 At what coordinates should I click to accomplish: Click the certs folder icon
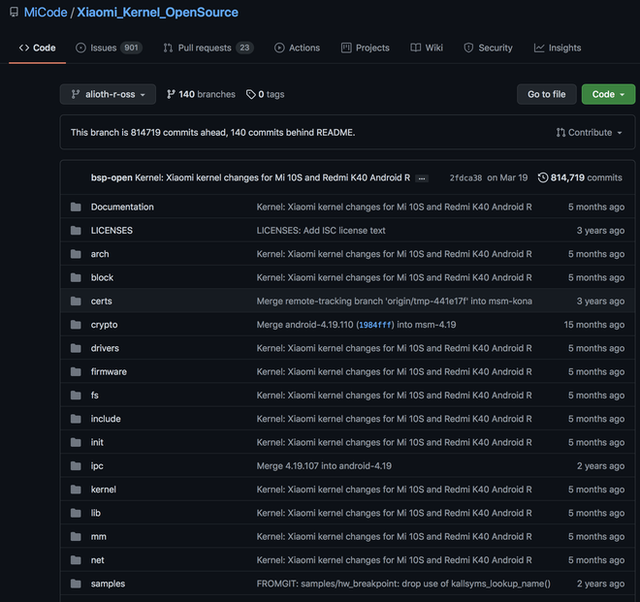click(x=76, y=301)
